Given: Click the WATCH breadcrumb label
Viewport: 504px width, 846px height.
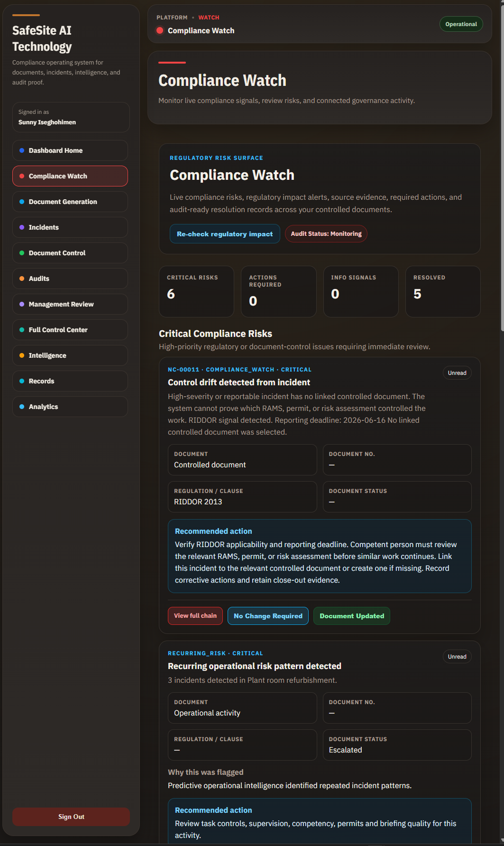Looking at the screenshot, I should (x=209, y=18).
